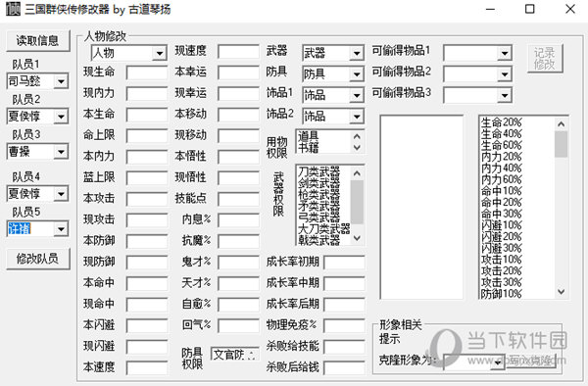This screenshot has width=588, height=386.
Task: Focus the 物理免疫% input field
Action: pyautogui.click(x=344, y=325)
